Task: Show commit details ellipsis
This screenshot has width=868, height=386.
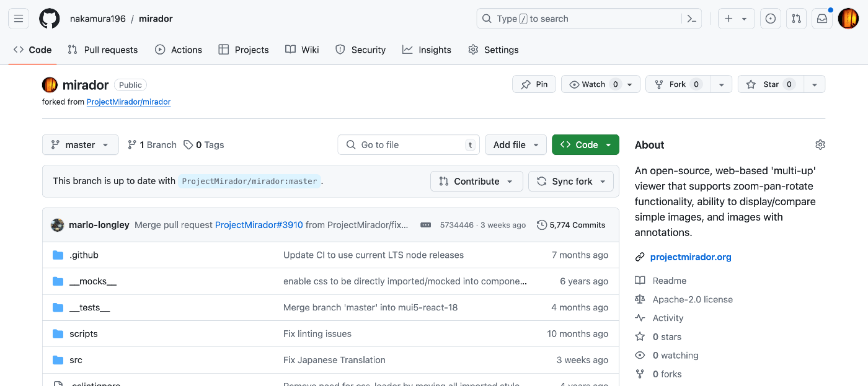Action: pyautogui.click(x=425, y=225)
